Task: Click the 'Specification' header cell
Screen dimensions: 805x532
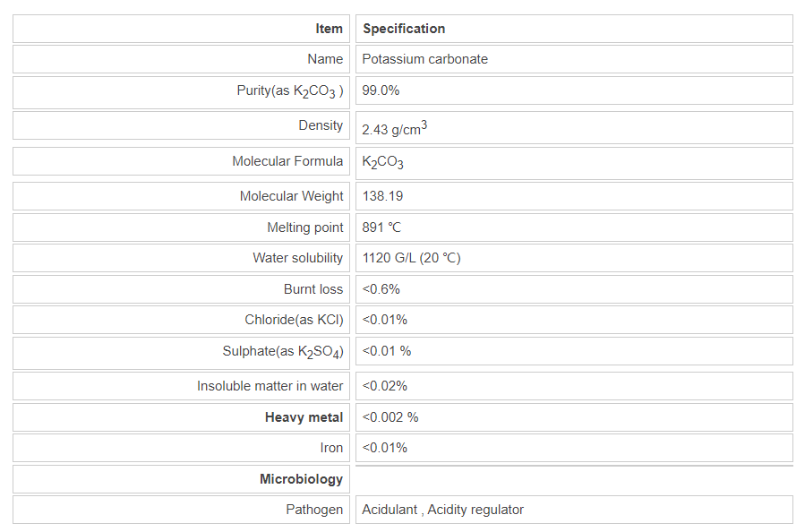Action: 404,29
